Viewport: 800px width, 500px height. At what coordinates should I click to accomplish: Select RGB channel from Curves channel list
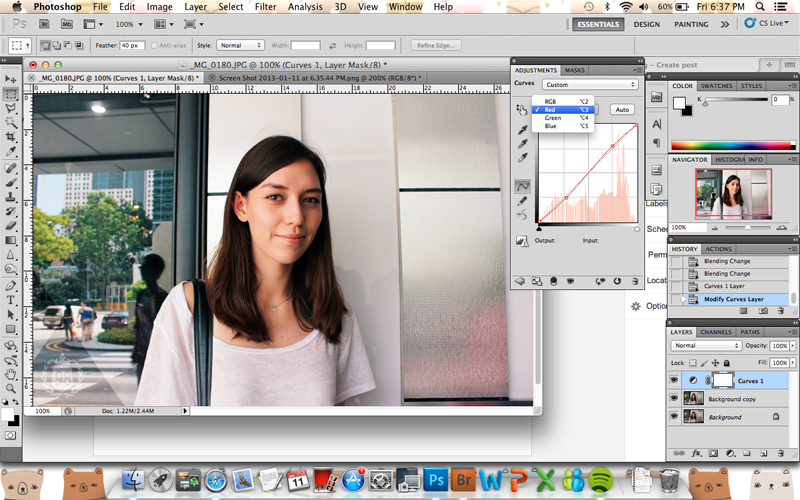pos(563,101)
